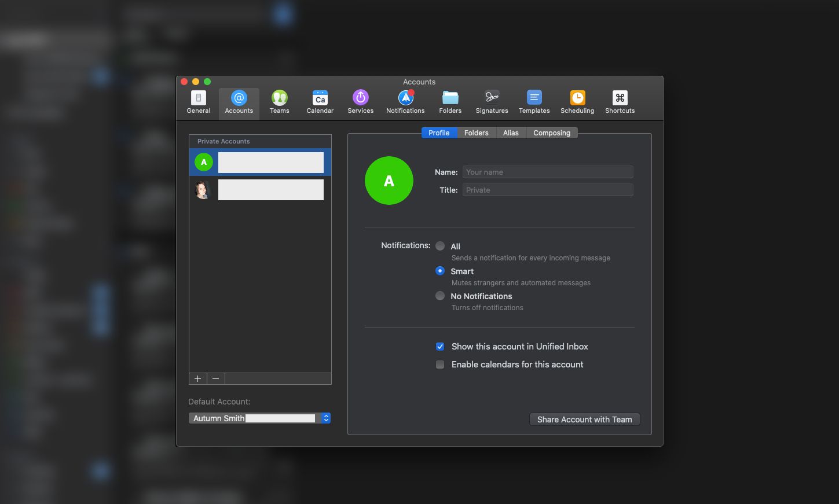The width and height of the screenshot is (839, 504).
Task: Click the Services icon
Action: tap(360, 102)
